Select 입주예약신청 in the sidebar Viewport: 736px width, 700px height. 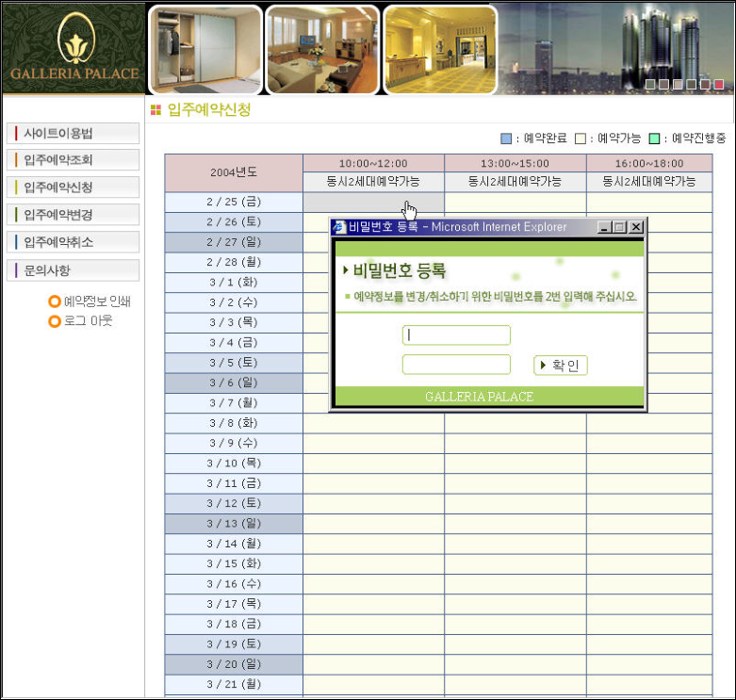pos(73,187)
